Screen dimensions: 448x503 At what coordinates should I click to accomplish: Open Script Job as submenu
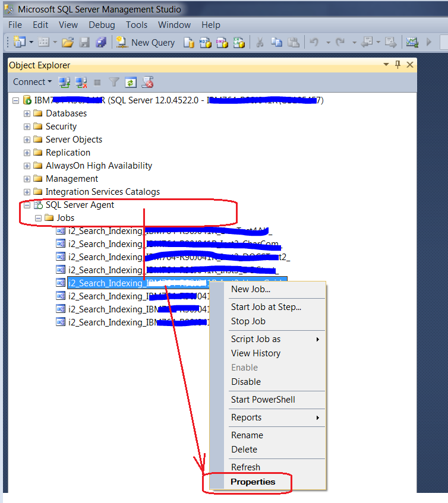255,339
